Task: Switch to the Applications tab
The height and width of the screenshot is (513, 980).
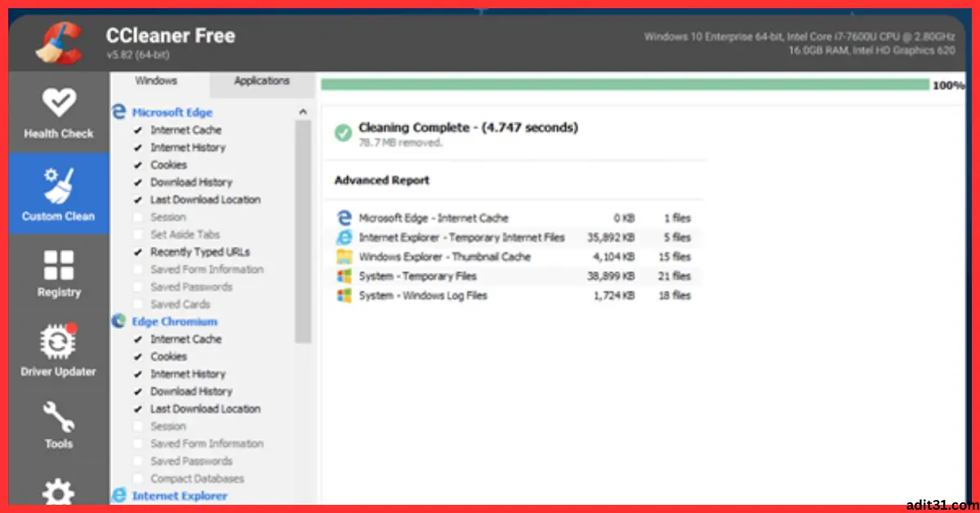Action: coord(261,81)
